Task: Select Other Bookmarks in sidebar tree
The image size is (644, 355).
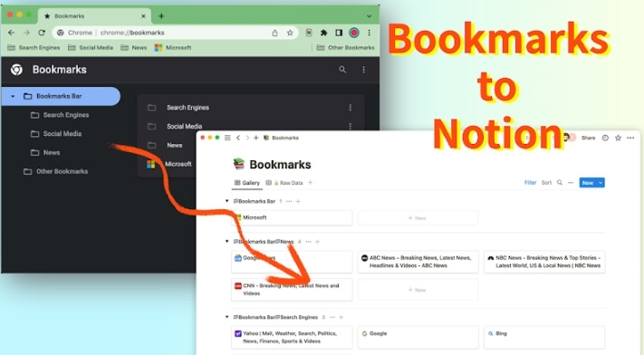Action: tap(56, 171)
